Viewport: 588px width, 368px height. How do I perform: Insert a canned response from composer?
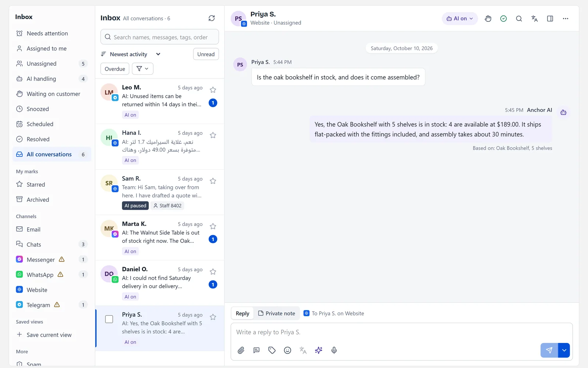(257, 350)
